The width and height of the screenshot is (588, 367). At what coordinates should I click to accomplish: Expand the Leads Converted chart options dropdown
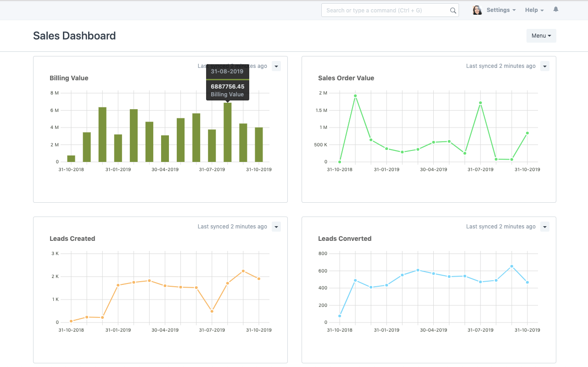point(544,227)
